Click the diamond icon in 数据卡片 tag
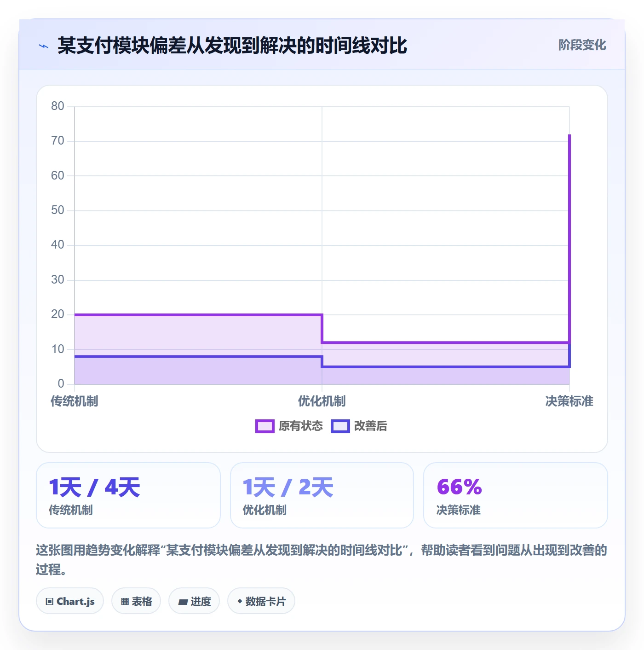The image size is (644, 650). tap(240, 601)
